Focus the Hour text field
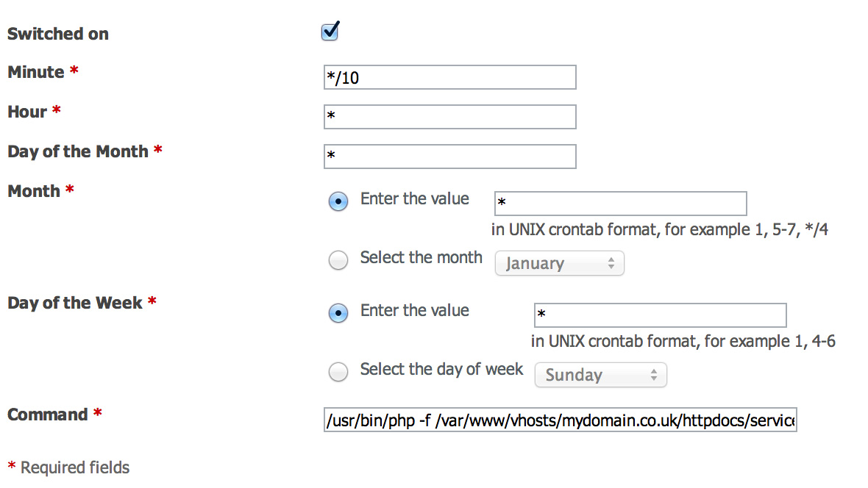Screen dimensions: 868x488 449,117
